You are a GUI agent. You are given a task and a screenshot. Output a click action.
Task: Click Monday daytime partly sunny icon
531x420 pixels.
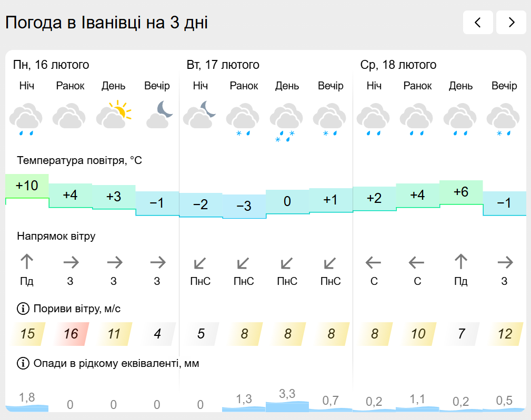(x=113, y=115)
